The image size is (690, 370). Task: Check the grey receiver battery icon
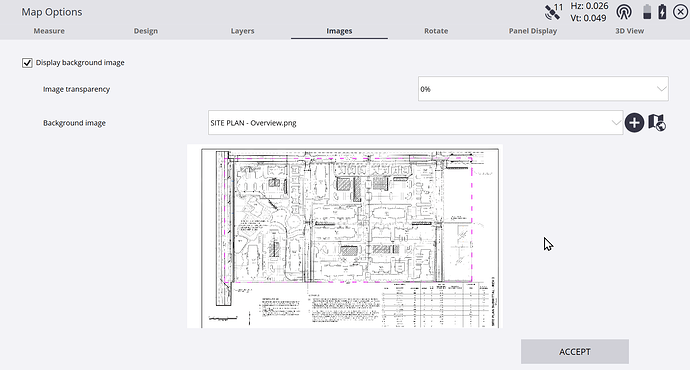[647, 12]
